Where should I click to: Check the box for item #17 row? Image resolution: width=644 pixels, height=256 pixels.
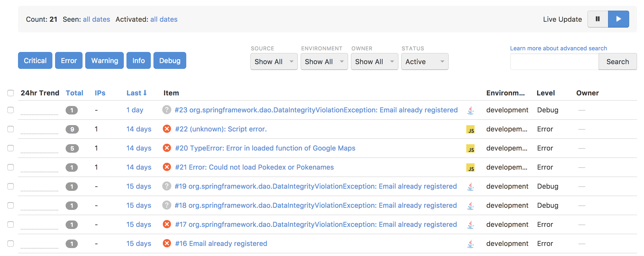pos(11,224)
